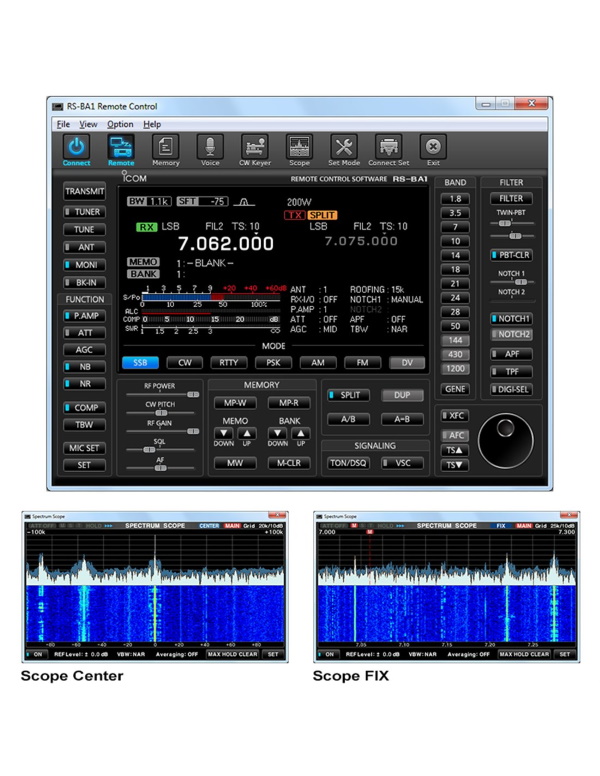Adjust the CW PITCH slider

[160, 413]
